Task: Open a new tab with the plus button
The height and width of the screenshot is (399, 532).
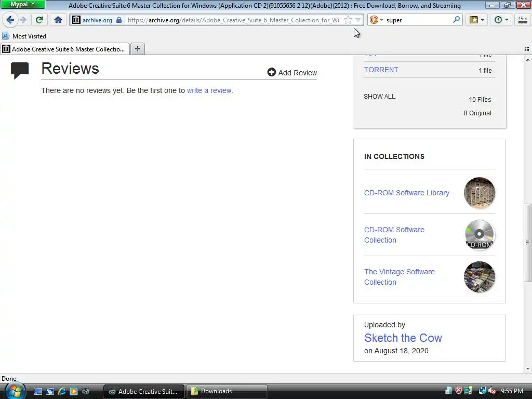Action: pyautogui.click(x=137, y=49)
